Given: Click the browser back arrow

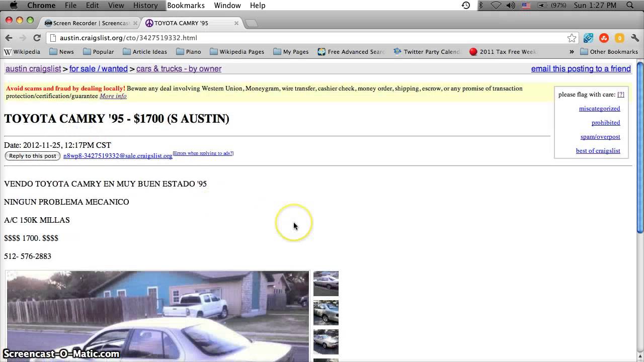Looking at the screenshot, I should [9, 38].
